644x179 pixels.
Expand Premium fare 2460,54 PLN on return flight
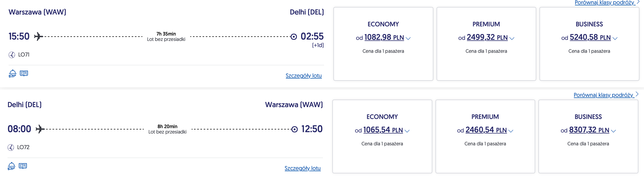pos(511,131)
